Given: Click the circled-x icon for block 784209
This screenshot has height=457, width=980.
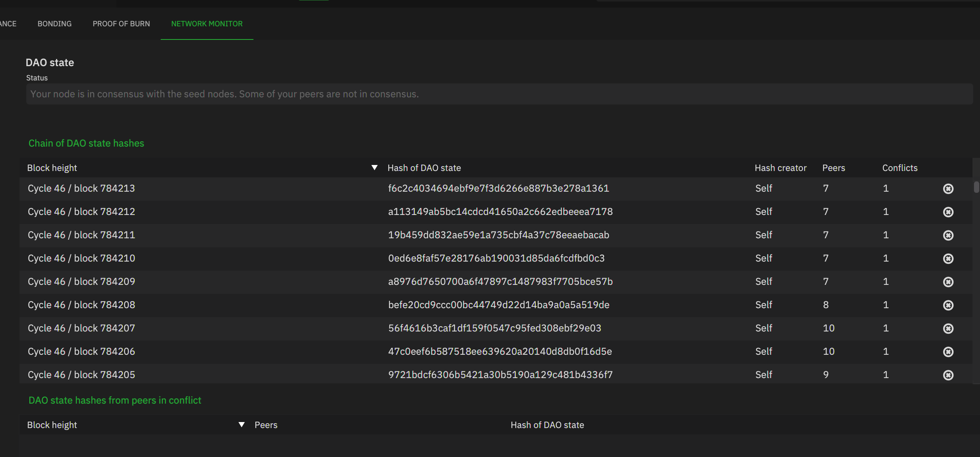Looking at the screenshot, I should [948, 282].
